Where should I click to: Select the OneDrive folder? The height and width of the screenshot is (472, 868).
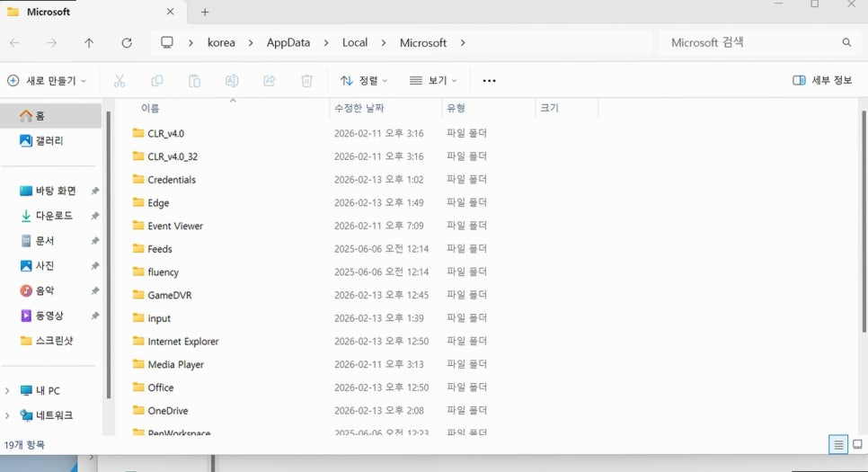pyautogui.click(x=168, y=411)
